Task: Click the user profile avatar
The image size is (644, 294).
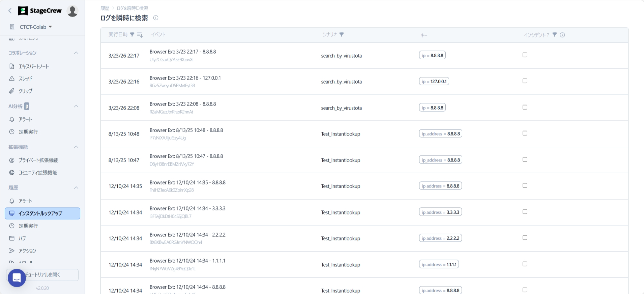Action: (72, 11)
